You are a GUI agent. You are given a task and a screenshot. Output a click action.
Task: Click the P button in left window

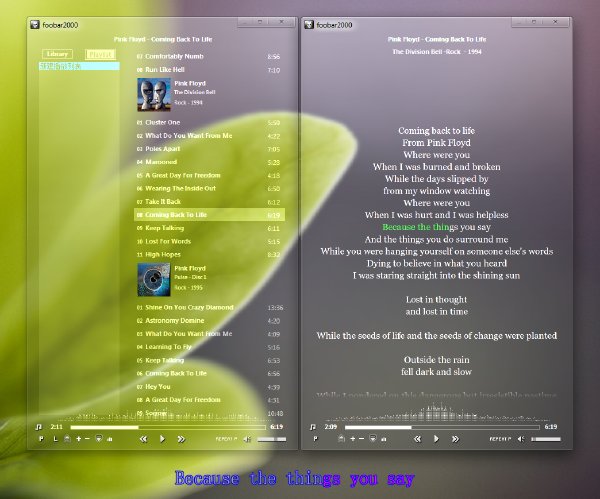pos(41,439)
